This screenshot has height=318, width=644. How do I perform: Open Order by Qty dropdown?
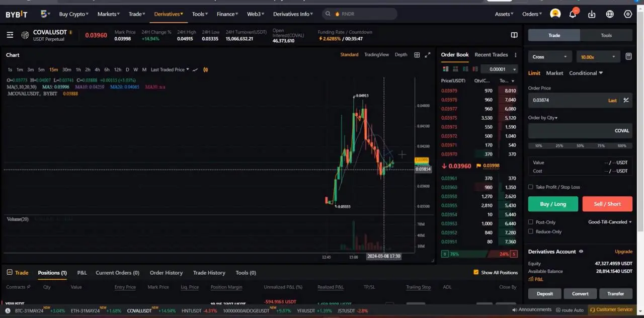(x=543, y=118)
